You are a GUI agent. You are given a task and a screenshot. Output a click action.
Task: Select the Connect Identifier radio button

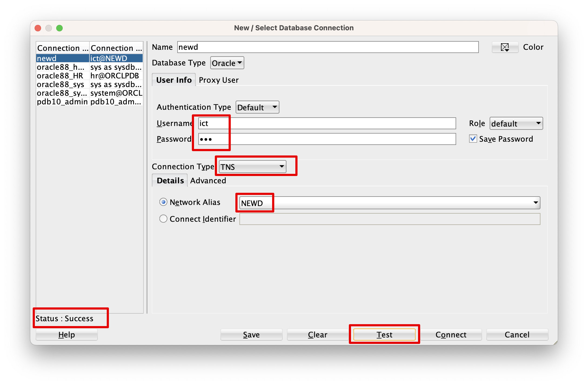click(x=163, y=219)
